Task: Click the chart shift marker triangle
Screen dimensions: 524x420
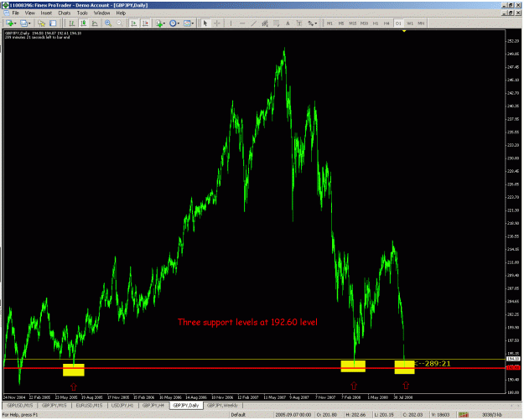Action: [404, 31]
